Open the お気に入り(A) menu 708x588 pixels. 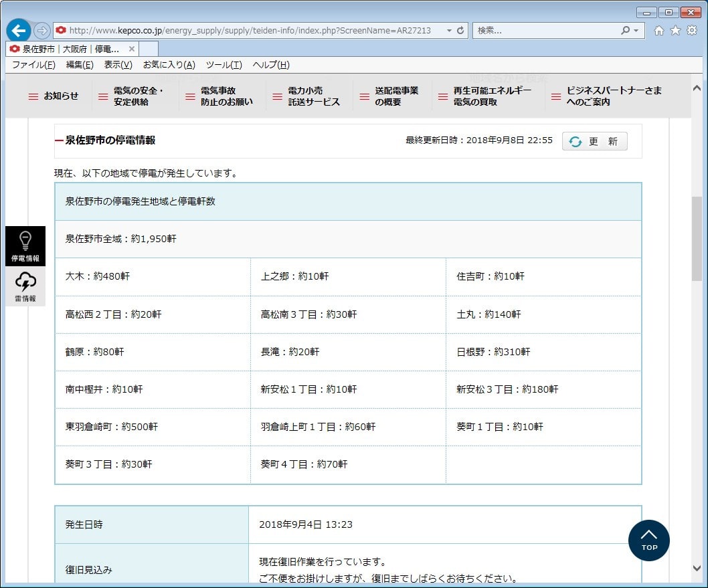tap(169, 65)
